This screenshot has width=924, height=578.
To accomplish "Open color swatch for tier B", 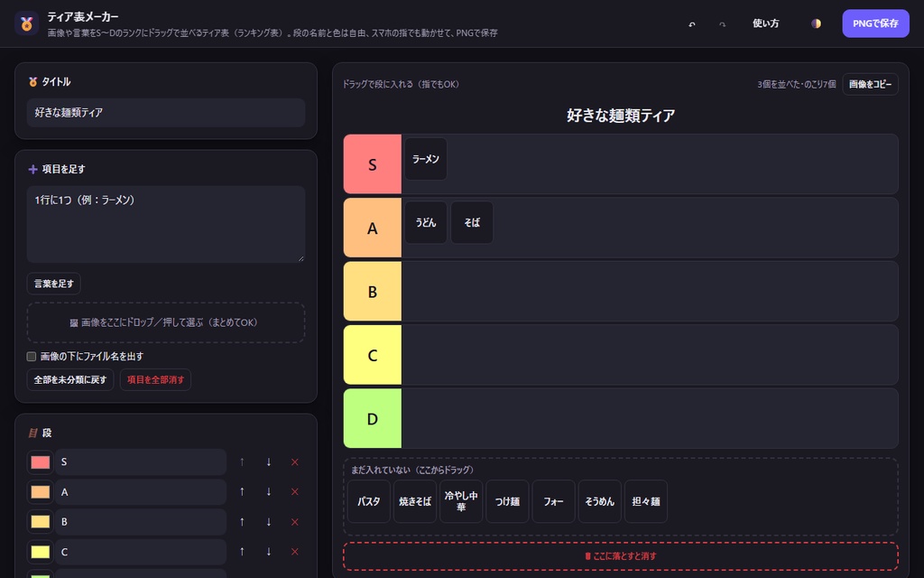I will point(40,522).
